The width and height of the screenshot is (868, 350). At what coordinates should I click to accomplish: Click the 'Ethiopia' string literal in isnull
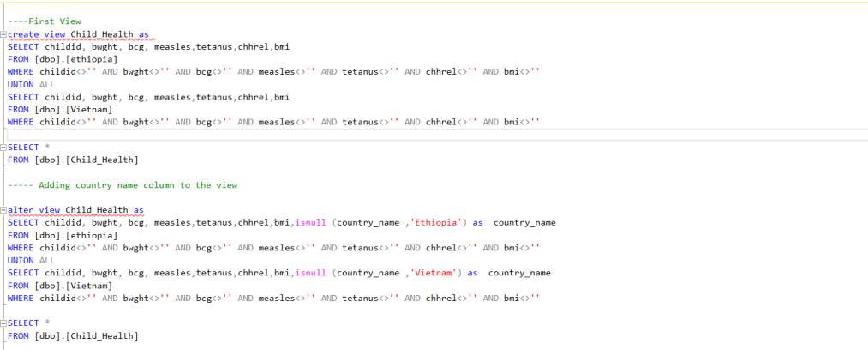tap(436, 223)
